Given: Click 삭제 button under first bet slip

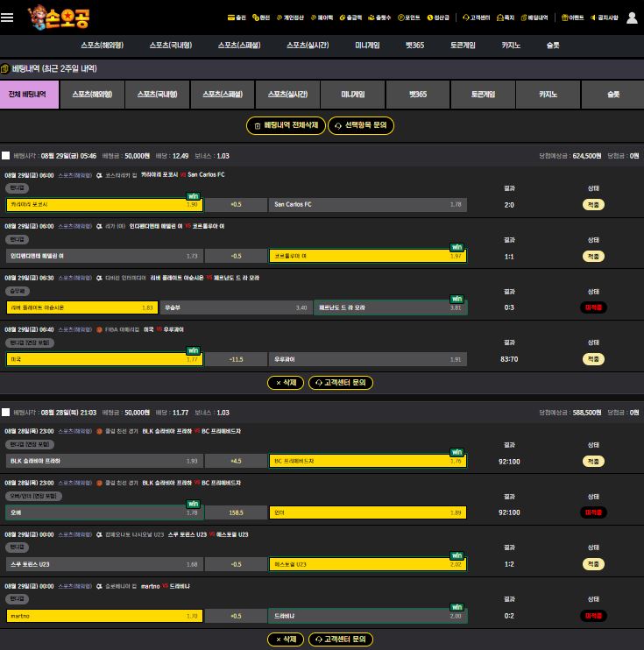Looking at the screenshot, I should pos(286,383).
